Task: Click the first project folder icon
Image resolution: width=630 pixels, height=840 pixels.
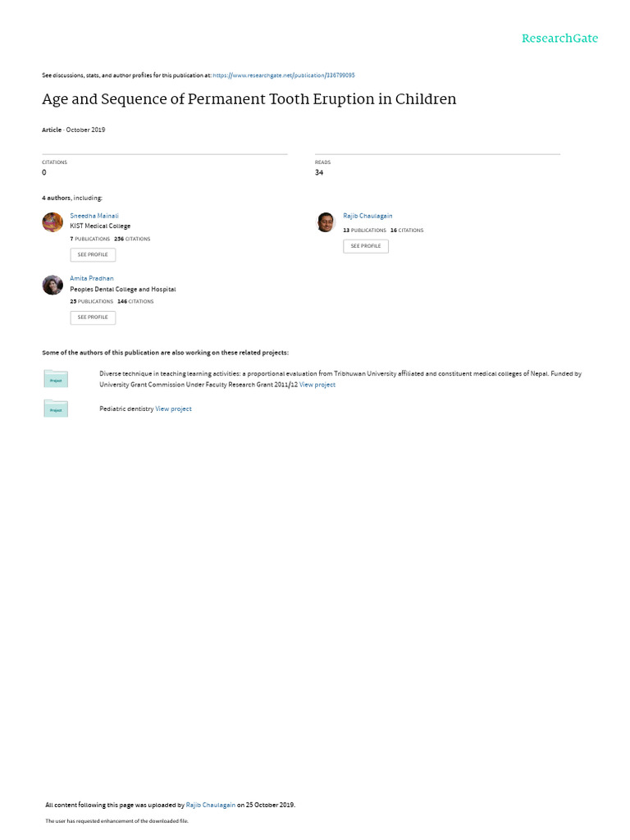Action: [56, 379]
